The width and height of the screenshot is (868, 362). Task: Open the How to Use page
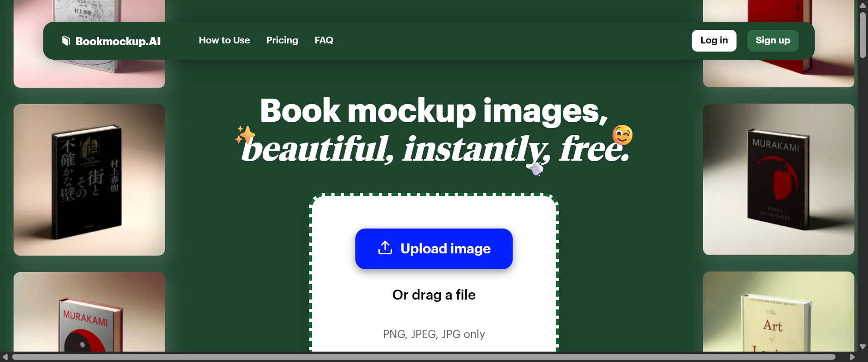click(224, 40)
